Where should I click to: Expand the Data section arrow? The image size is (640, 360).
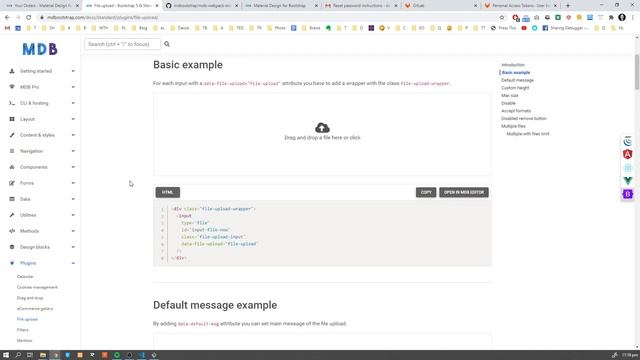coord(73,199)
